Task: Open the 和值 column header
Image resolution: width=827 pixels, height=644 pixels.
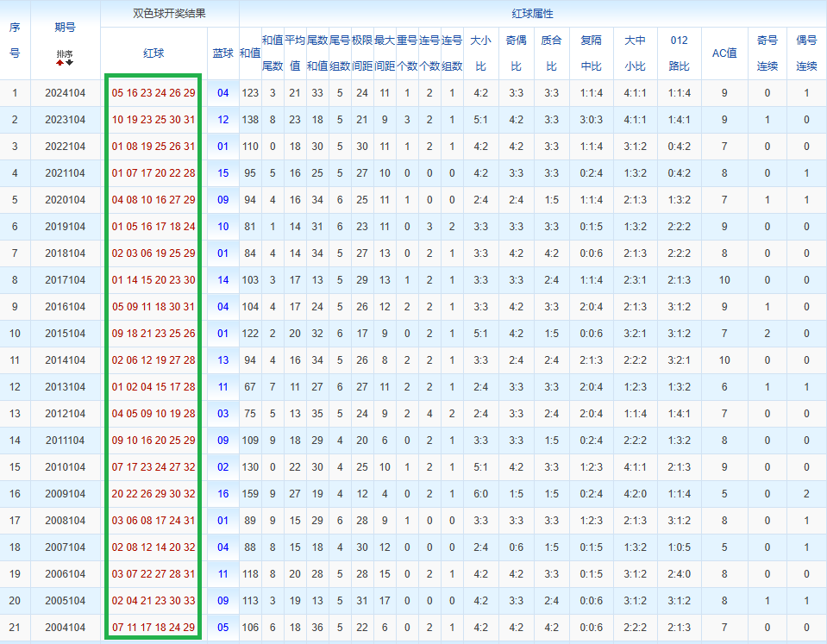Action: pos(250,53)
